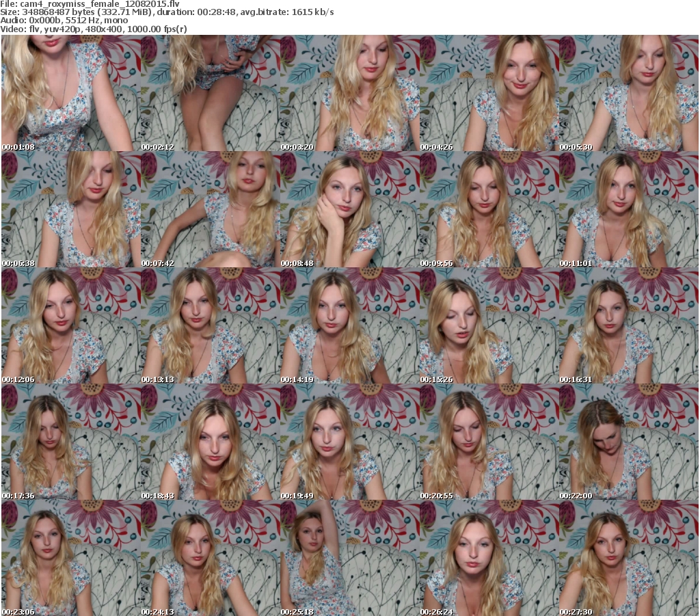Select the thumbnail at timestamp 00:24:13
The height and width of the screenshot is (616, 700).
click(x=211, y=558)
